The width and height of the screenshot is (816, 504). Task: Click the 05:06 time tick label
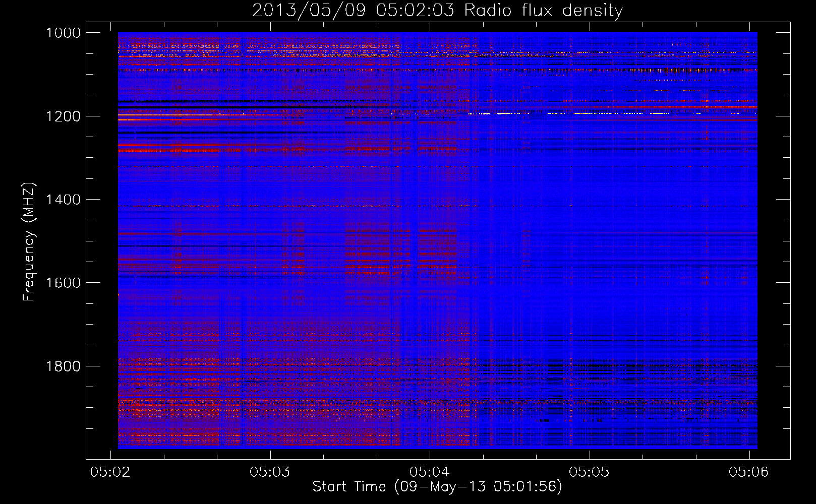[x=749, y=472]
